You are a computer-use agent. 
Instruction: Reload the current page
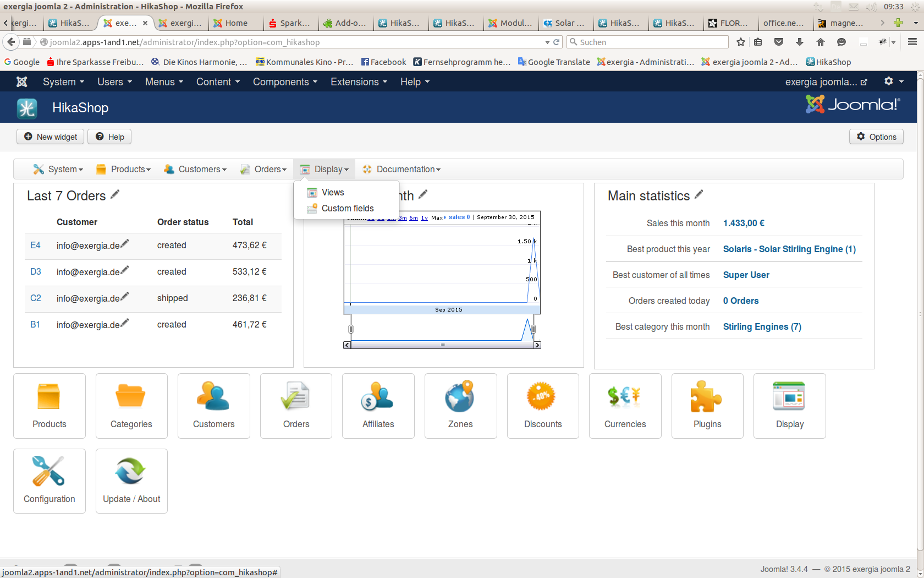557,42
